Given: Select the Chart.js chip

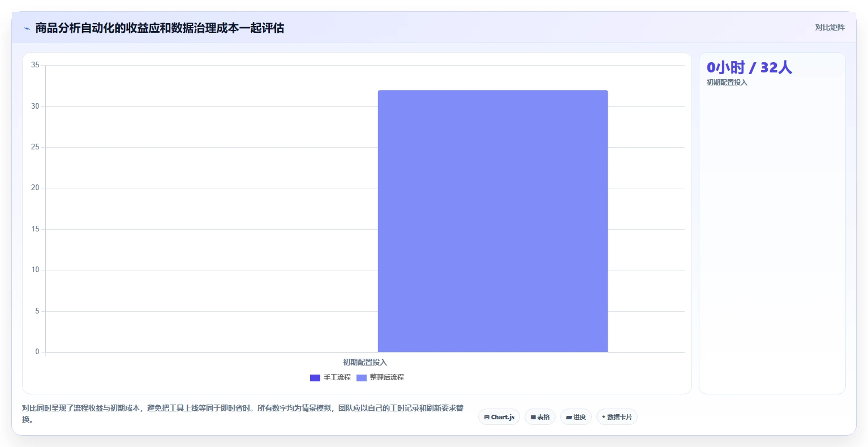Looking at the screenshot, I should tap(499, 417).
